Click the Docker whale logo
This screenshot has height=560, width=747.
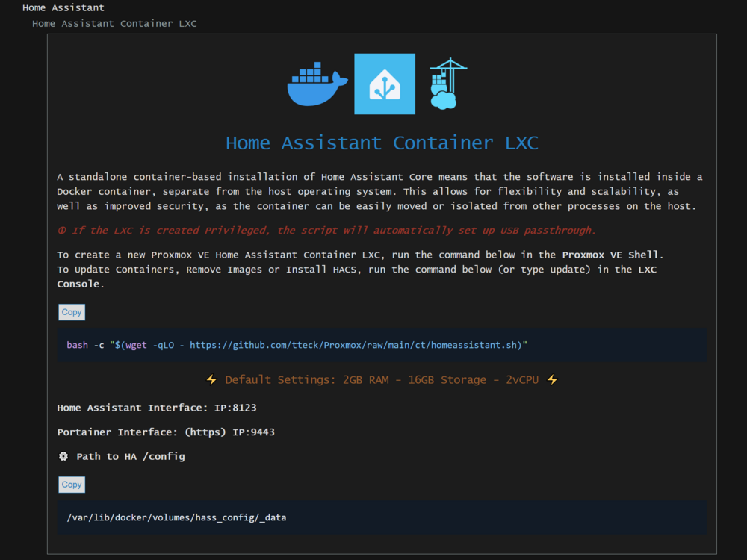tap(317, 84)
